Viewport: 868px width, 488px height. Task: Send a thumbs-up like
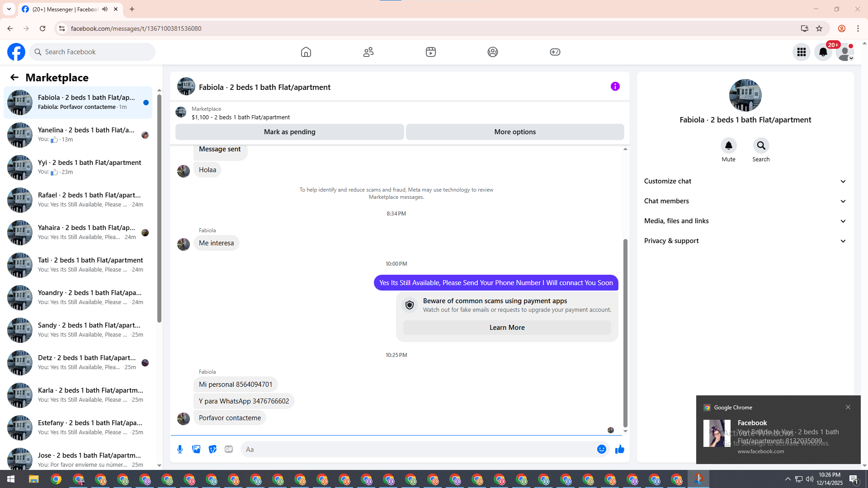pos(620,449)
